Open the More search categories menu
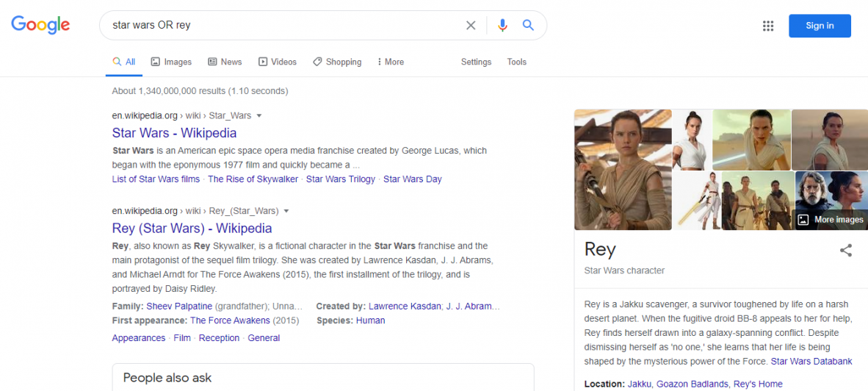868x391 pixels. 390,62
